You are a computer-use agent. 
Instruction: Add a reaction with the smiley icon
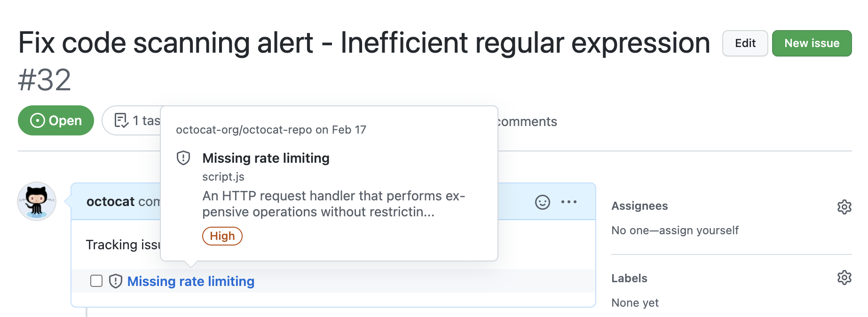(542, 202)
